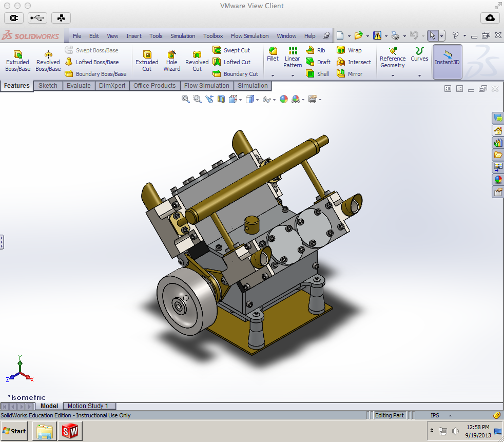Switch to Motion Study 1 tab
504x442 pixels.
click(88, 406)
